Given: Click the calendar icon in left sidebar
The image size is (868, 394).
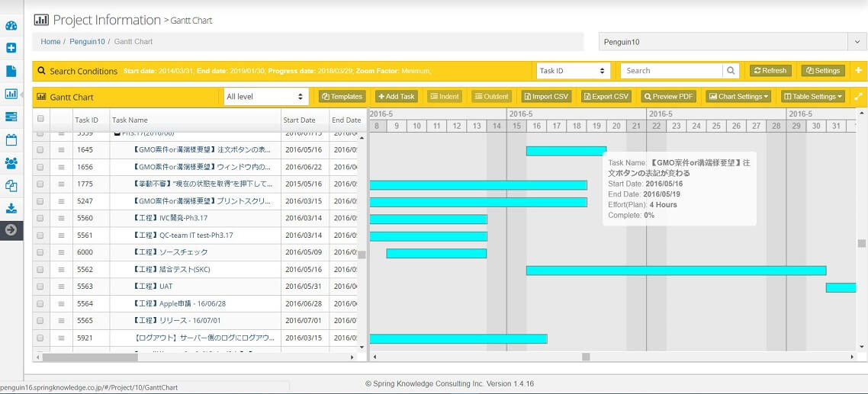Looking at the screenshot, I should tap(11, 139).
